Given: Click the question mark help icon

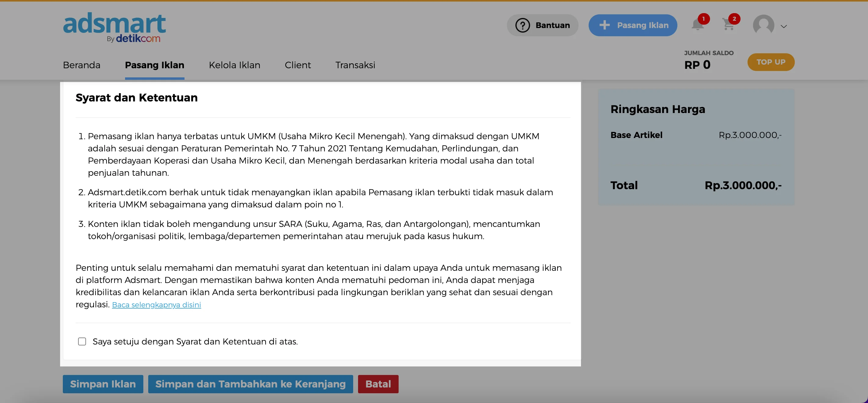Looking at the screenshot, I should point(522,25).
